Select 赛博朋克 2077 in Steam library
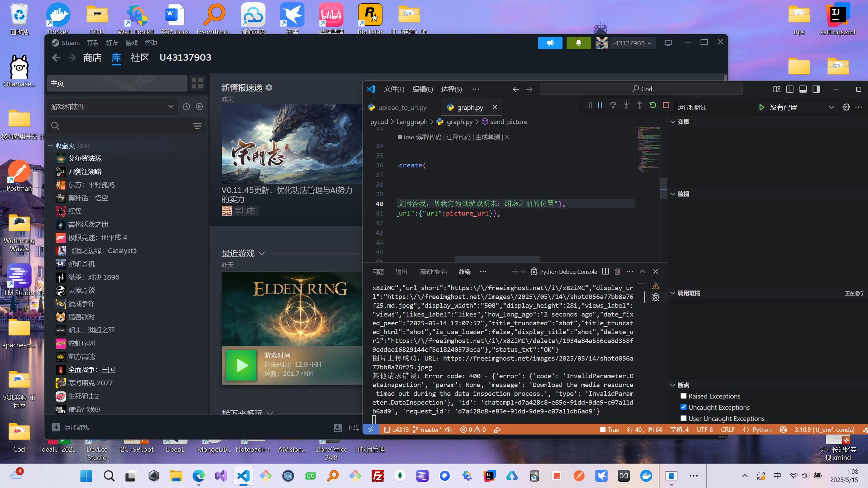Viewport: 868px width, 488px height. (x=90, y=383)
